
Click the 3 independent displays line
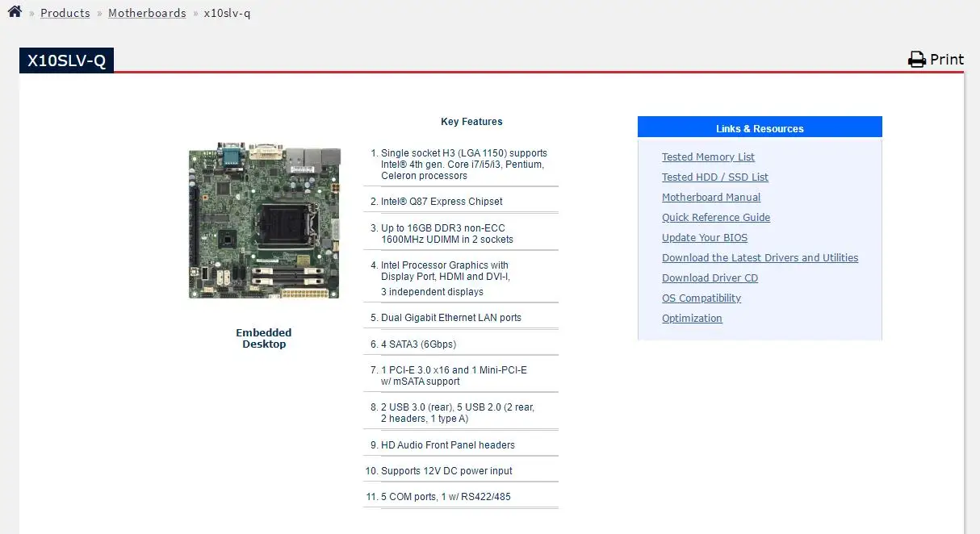pyautogui.click(x=432, y=292)
